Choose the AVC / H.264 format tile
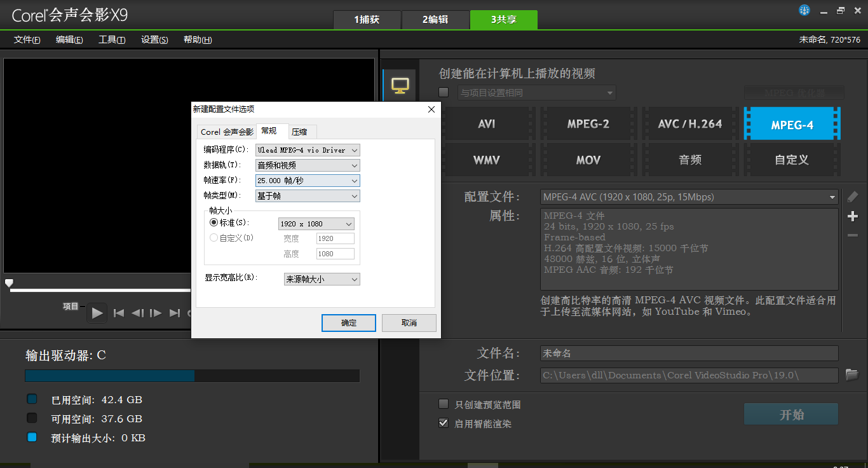This screenshot has width=868, height=468. [x=690, y=124]
